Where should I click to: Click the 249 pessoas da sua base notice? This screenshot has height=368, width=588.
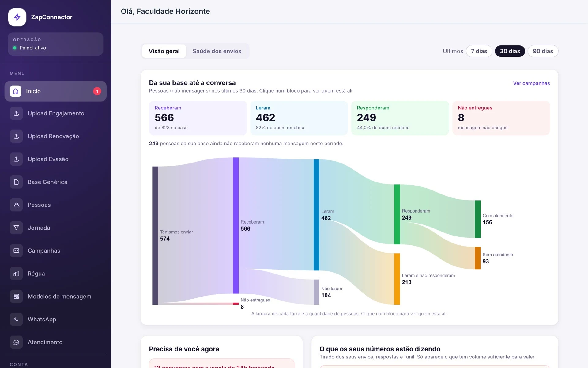point(246,144)
